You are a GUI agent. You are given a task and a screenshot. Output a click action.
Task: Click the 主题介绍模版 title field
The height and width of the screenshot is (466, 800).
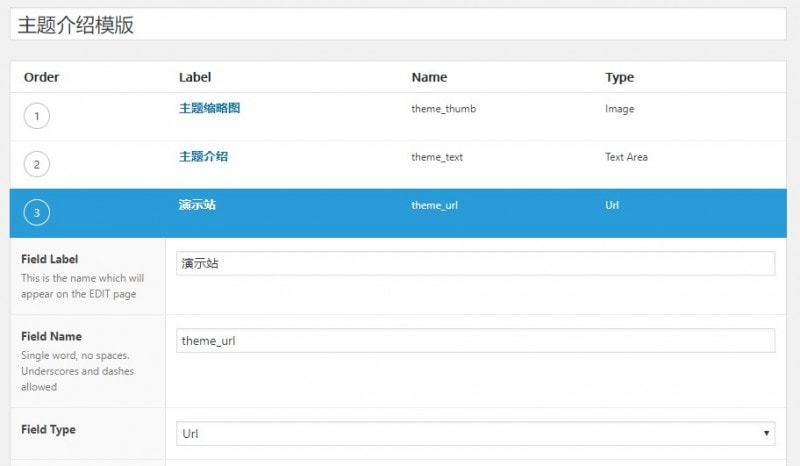click(x=400, y=25)
